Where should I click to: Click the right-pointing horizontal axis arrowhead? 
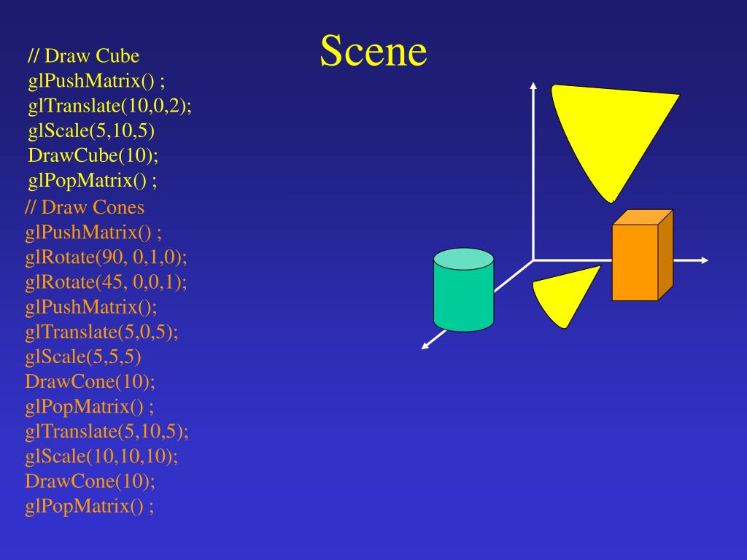pos(705,260)
